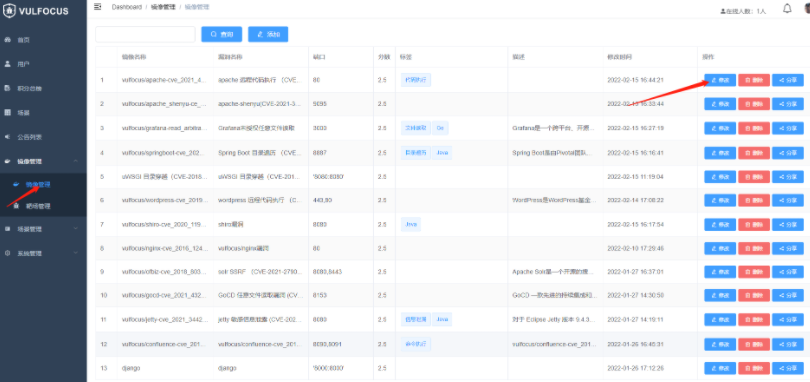Click the 查询 search button
The image size is (810, 382).
point(222,34)
